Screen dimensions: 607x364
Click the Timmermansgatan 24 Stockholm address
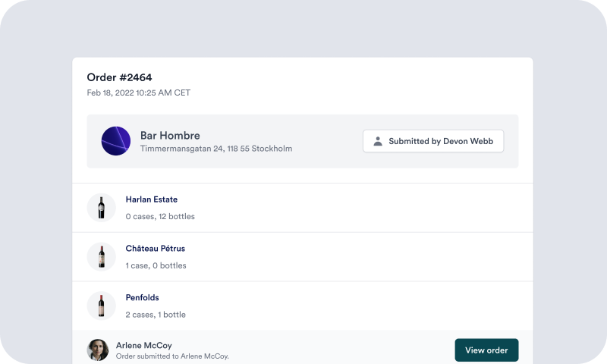coord(216,149)
